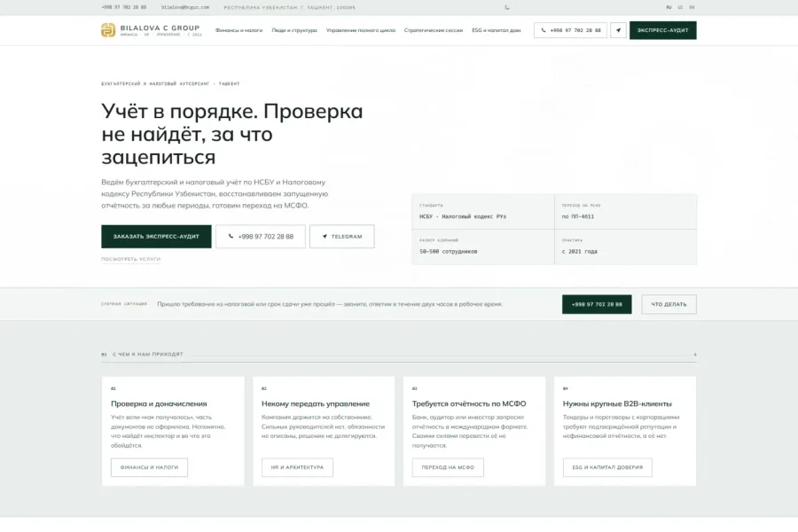Click the «Что делать» button
Image resolution: width=798 pixels, height=532 pixels.
[x=669, y=304]
